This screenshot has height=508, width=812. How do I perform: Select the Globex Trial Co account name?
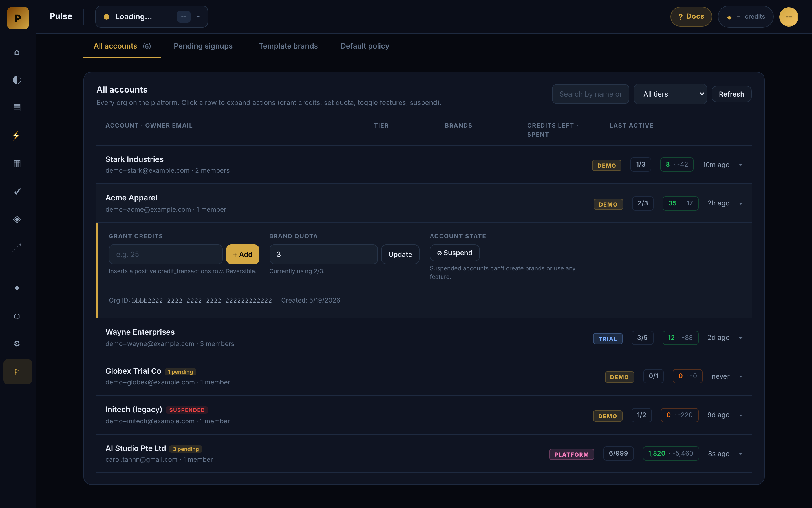tap(133, 371)
